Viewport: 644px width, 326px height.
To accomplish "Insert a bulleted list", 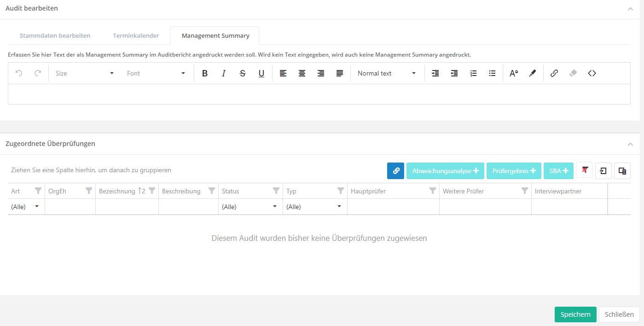I will click(x=492, y=73).
